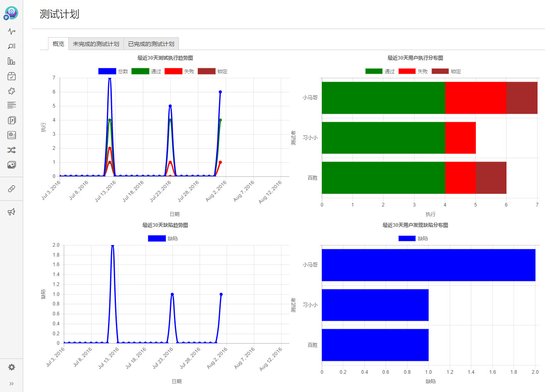
Task: Open the stacked notes icon in the sidebar
Action: tap(12, 120)
